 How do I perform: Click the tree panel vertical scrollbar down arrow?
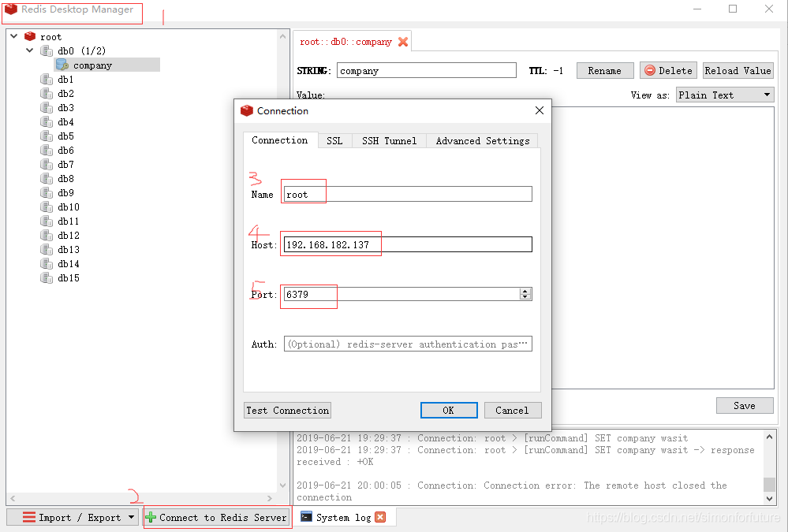(x=282, y=485)
